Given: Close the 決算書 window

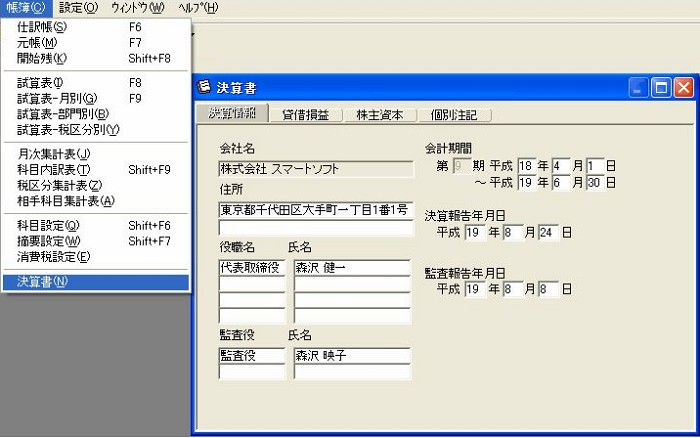Looking at the screenshot, I should [x=683, y=88].
